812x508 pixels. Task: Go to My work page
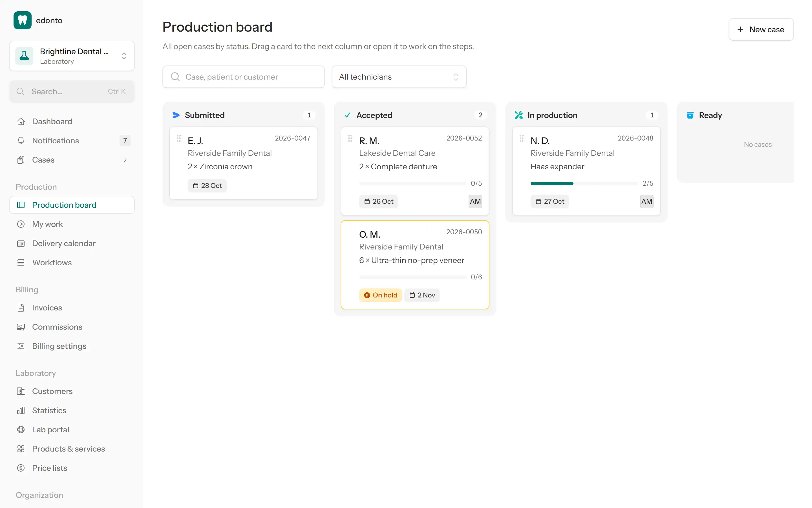click(x=72, y=224)
